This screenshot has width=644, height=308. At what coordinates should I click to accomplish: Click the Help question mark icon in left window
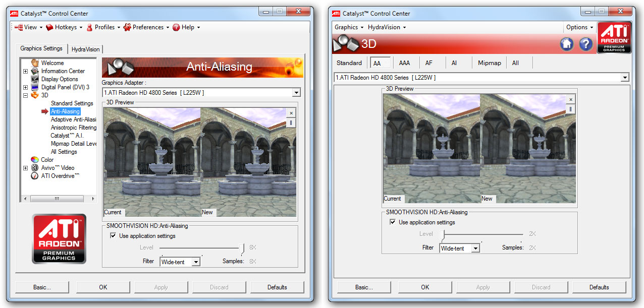pyautogui.click(x=176, y=27)
